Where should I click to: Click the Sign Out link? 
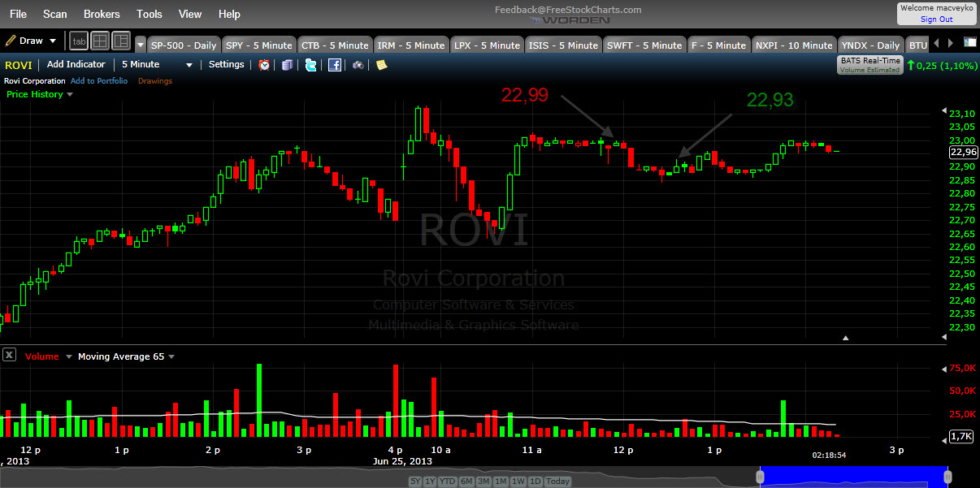[x=937, y=19]
